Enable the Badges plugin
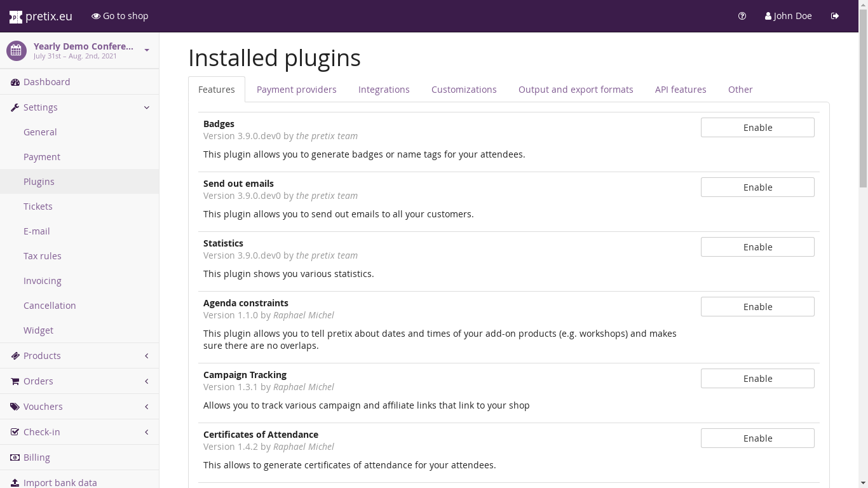 click(x=757, y=128)
